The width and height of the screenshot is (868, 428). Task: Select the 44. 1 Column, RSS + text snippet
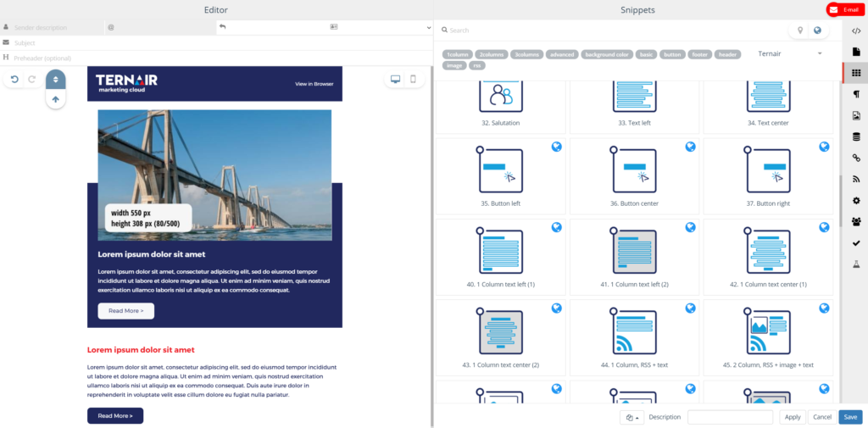634,338
